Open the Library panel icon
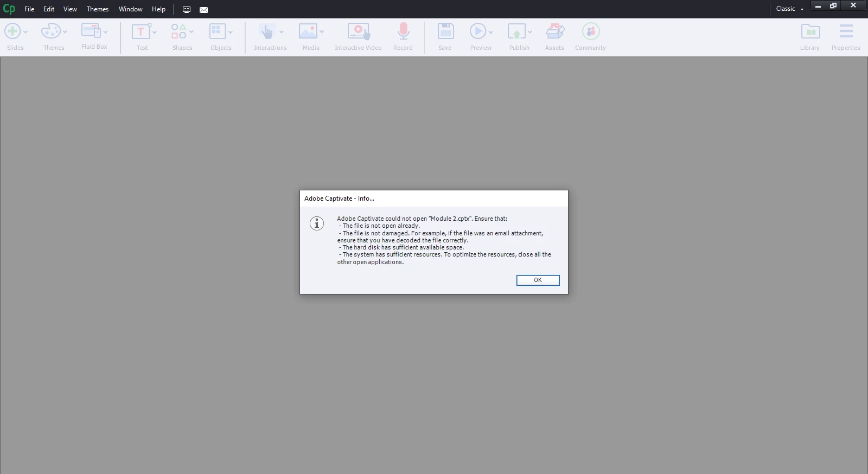Image resolution: width=868 pixels, height=474 pixels. [x=810, y=31]
